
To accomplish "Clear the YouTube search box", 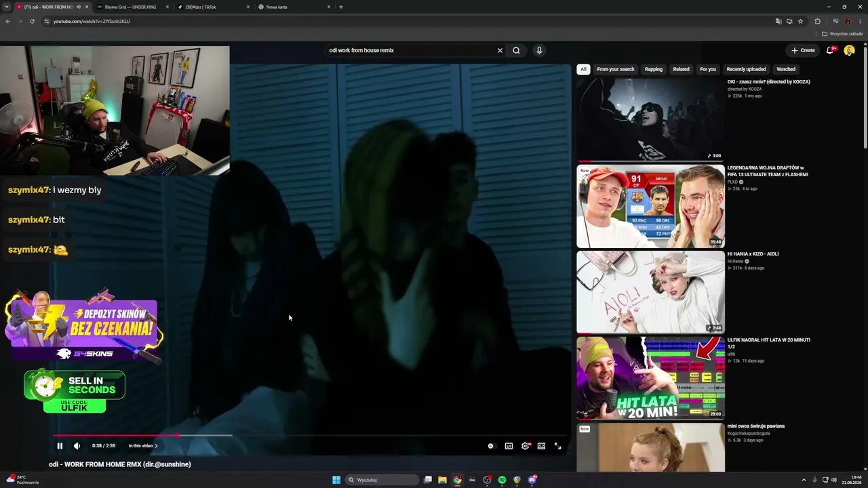I will 500,50.
